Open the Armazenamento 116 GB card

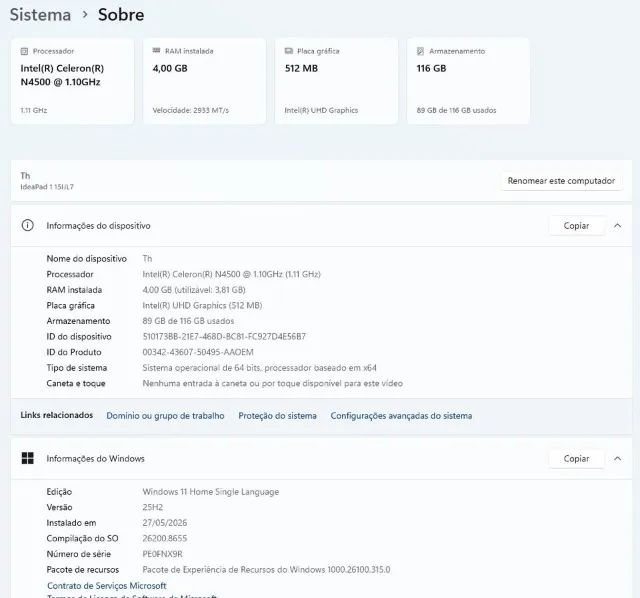[x=468, y=81]
